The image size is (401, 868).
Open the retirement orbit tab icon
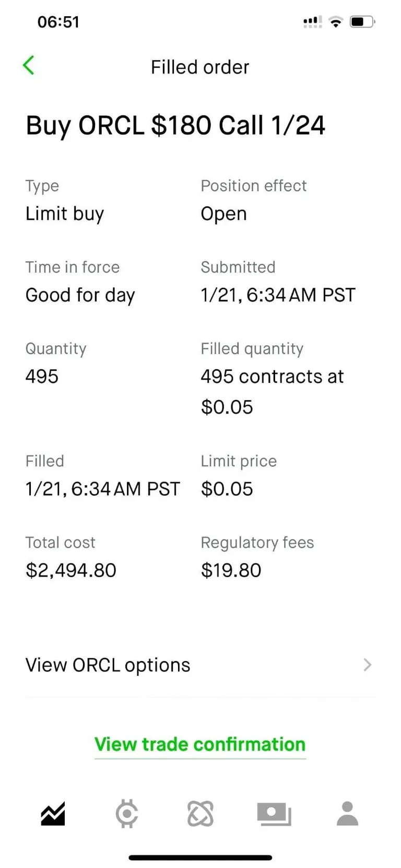[200, 814]
